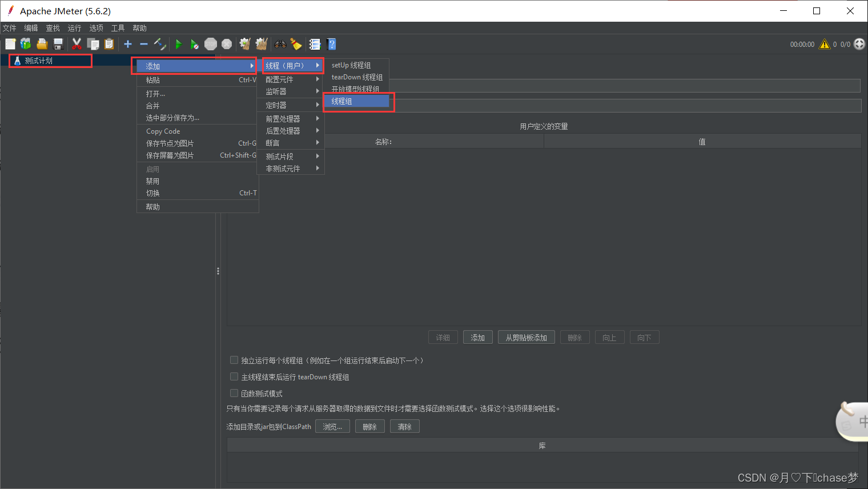
Task: Click the New test plan icon
Action: click(10, 44)
